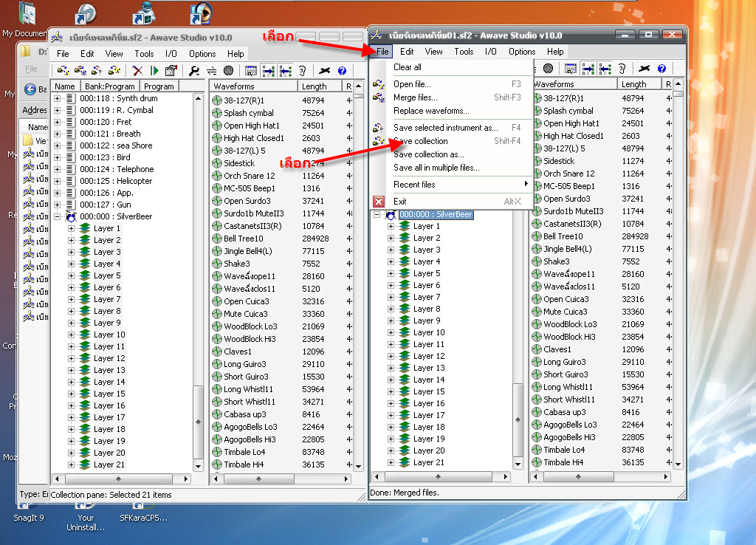This screenshot has width=756, height=545.
Task: Collapse SilverBeer instrument in left window tree
Action: point(58,216)
